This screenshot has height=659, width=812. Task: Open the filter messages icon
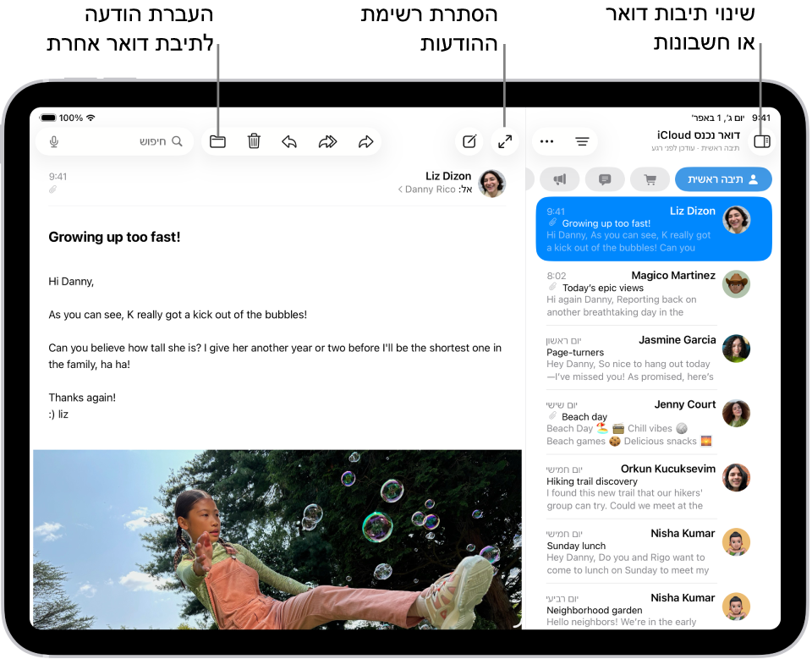[582, 141]
